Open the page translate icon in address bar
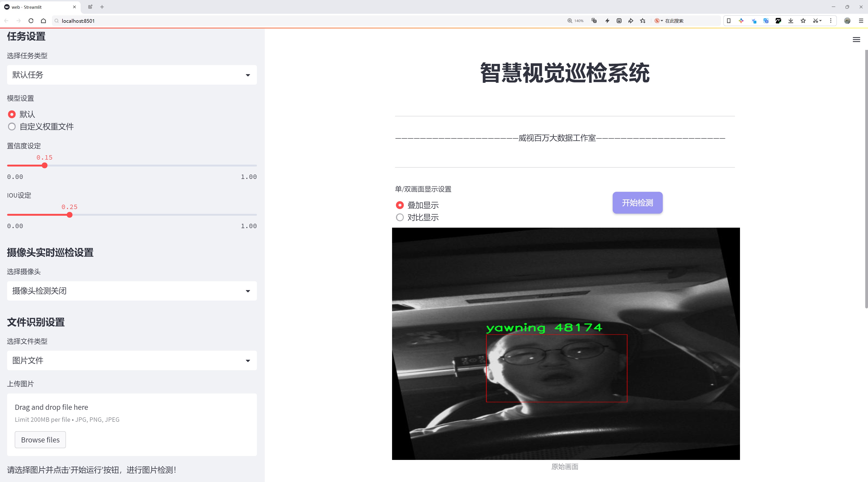This screenshot has width=868, height=482. tap(594, 20)
